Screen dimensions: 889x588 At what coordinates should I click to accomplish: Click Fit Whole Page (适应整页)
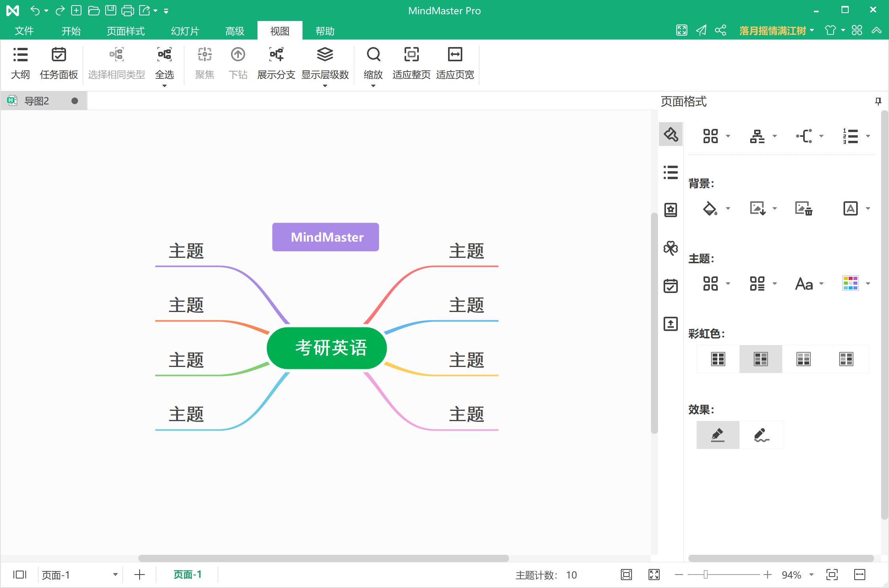(x=411, y=63)
